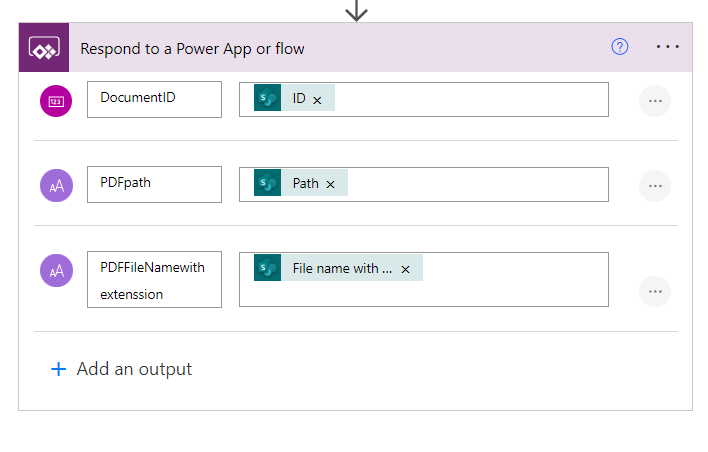Click the Respond to a Power App title
The width and height of the screenshot is (708, 452).
pyautogui.click(x=192, y=48)
